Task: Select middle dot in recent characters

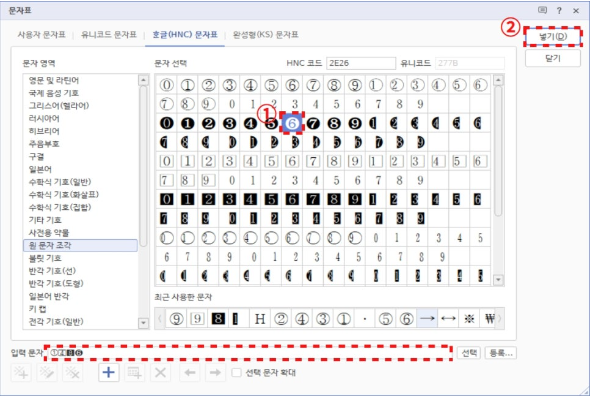Action: (x=365, y=319)
